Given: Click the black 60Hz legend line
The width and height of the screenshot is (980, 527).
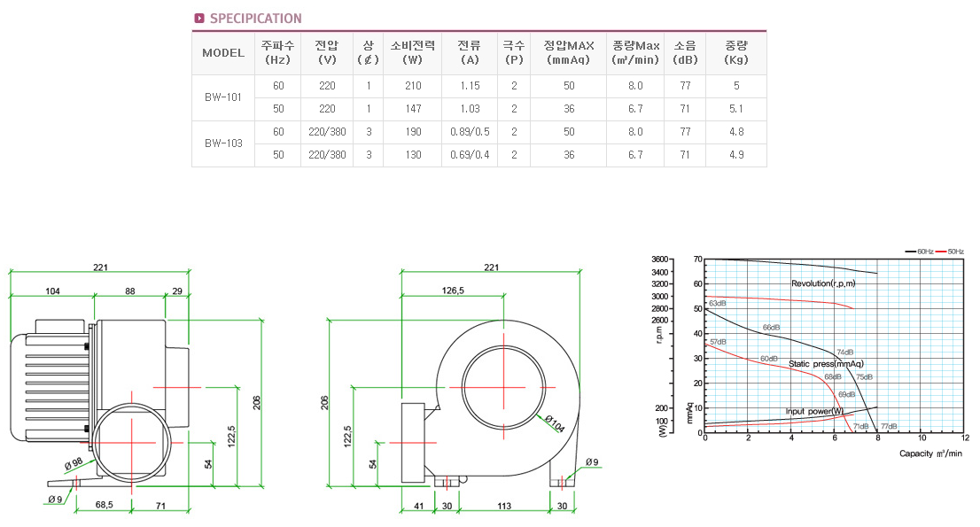Looking at the screenshot, I should click(910, 252).
